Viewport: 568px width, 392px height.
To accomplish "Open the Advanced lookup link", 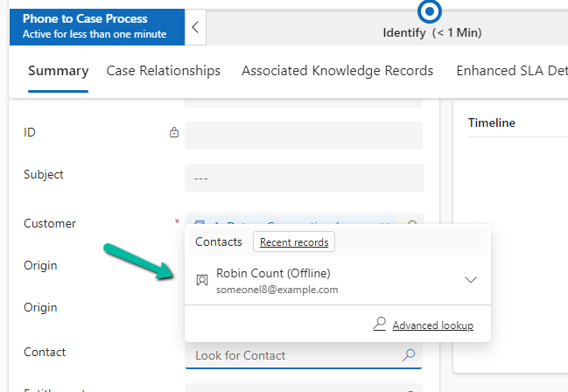I will pos(432,325).
